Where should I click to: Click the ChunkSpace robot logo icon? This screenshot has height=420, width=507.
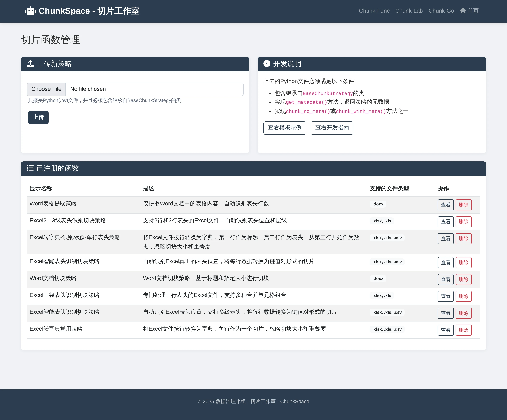point(31,11)
